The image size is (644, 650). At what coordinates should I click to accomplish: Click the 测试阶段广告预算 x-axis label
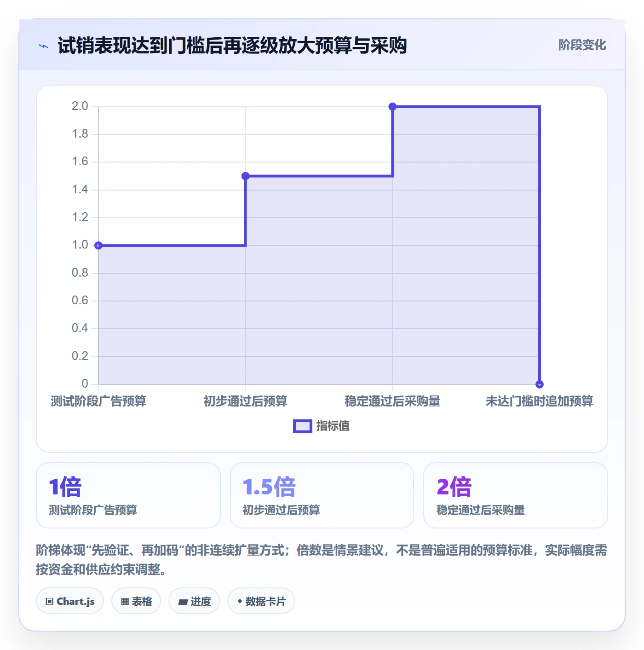point(98,401)
